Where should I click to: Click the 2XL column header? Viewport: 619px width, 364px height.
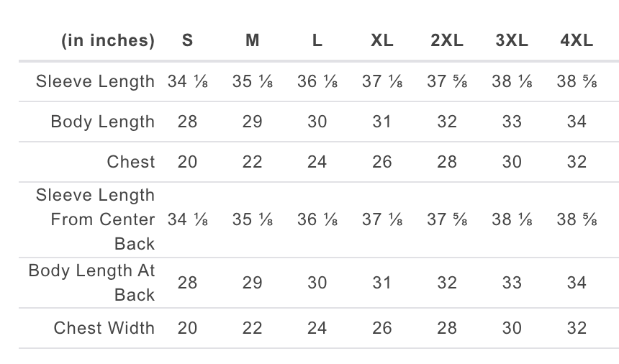(447, 40)
